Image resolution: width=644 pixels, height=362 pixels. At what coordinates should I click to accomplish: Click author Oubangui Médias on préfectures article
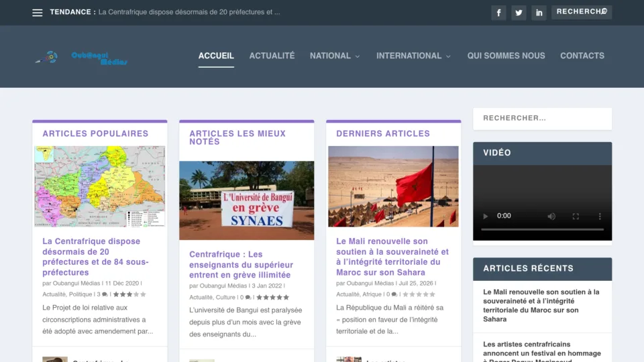pyautogui.click(x=76, y=283)
